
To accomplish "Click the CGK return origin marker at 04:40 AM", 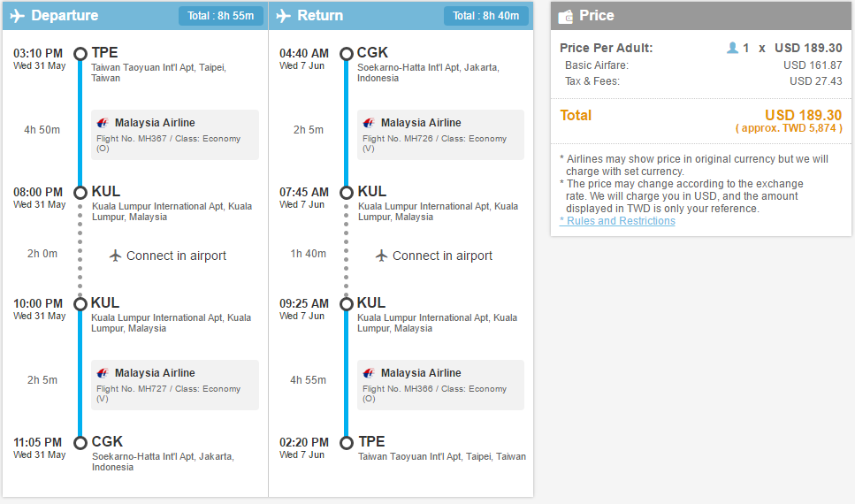I will pos(347,54).
